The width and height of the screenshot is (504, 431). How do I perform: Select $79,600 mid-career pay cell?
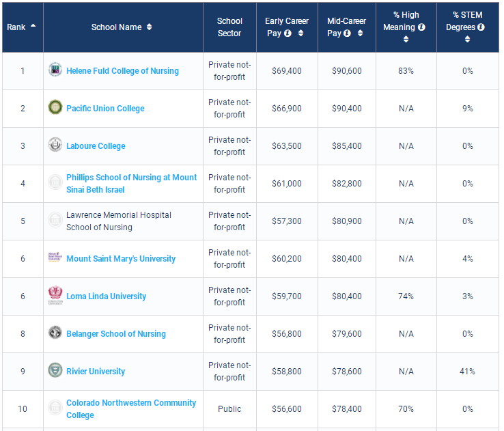[x=347, y=334]
